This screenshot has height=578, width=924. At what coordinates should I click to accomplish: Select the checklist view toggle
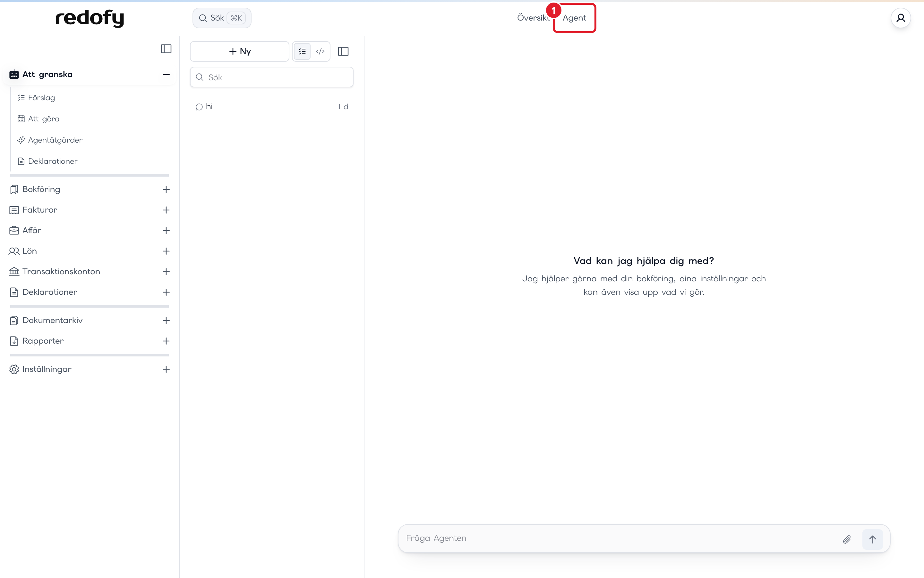click(302, 51)
